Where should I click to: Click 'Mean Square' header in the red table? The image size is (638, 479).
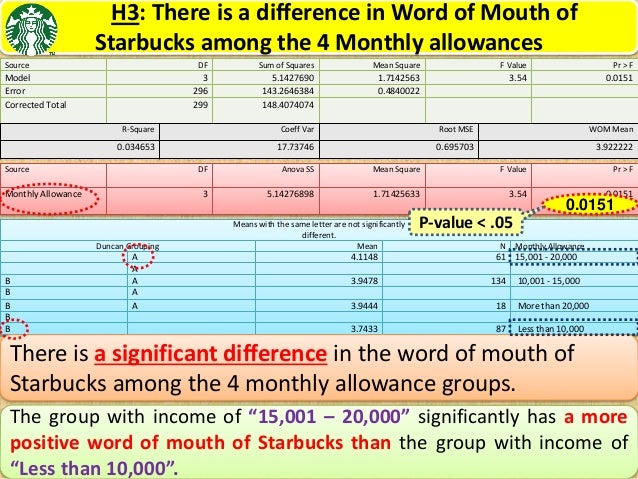[x=396, y=169]
